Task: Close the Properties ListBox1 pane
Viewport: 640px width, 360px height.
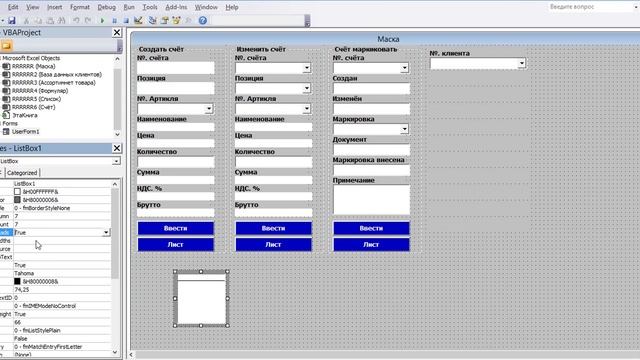Action: (x=117, y=148)
